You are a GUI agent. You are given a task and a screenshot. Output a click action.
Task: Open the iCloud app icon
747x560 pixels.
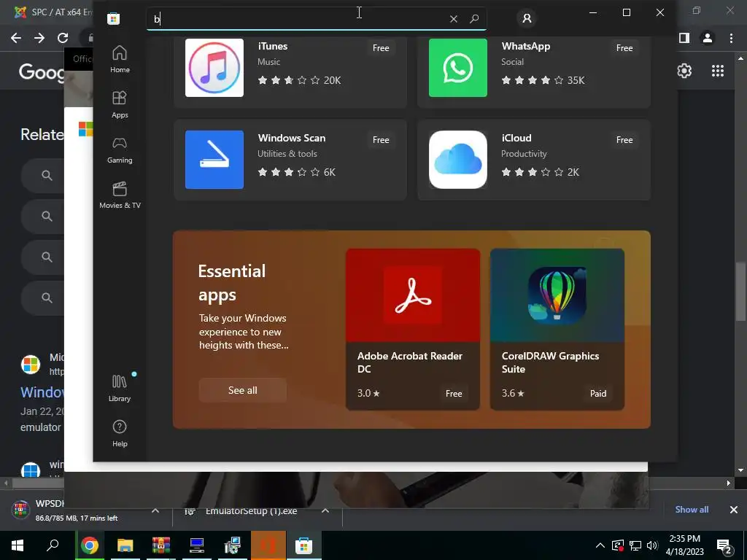point(458,160)
